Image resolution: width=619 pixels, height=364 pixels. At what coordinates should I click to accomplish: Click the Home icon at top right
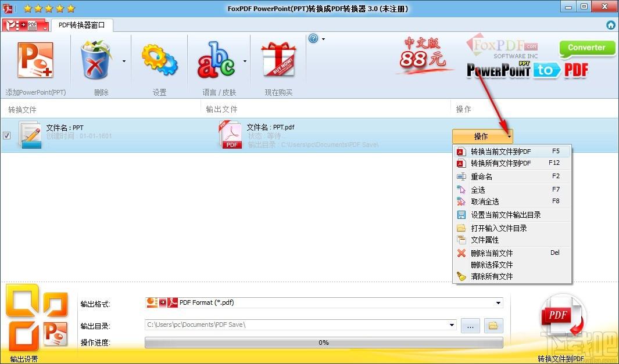(x=611, y=25)
